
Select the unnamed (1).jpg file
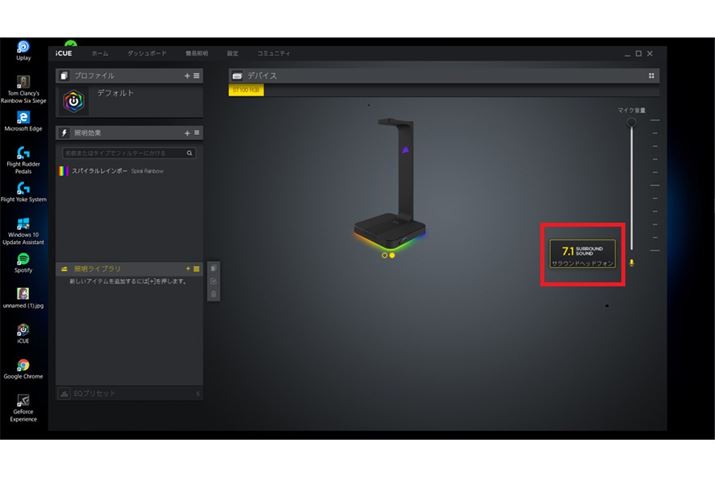pos(23,298)
